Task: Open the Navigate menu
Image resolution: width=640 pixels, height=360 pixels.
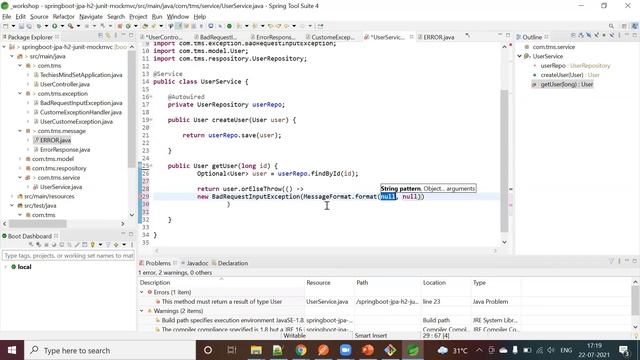Action: (x=91, y=17)
